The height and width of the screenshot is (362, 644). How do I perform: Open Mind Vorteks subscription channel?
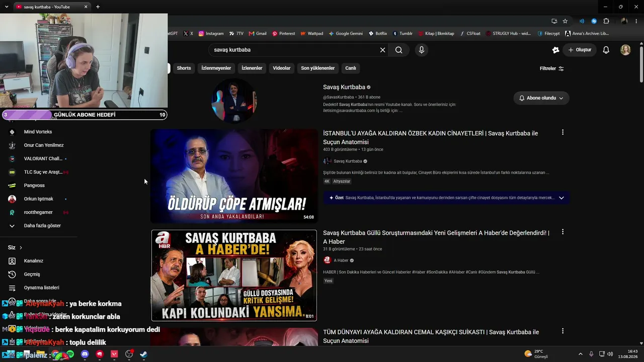point(39,132)
